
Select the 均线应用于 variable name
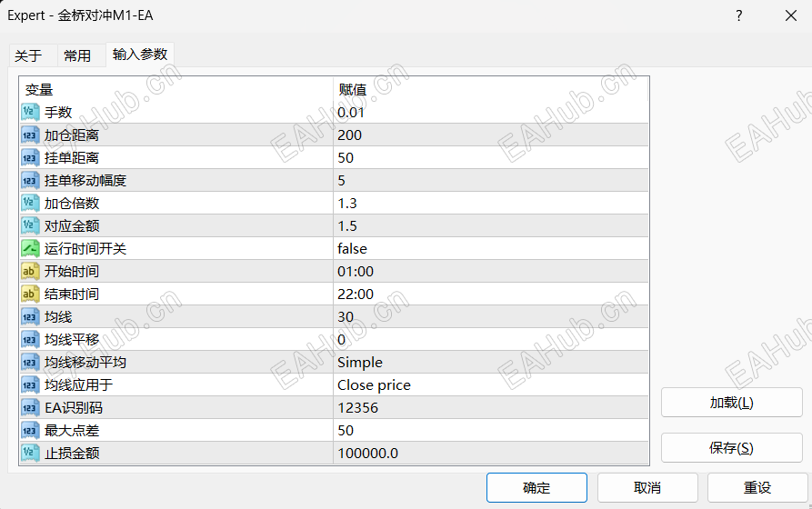(79, 385)
